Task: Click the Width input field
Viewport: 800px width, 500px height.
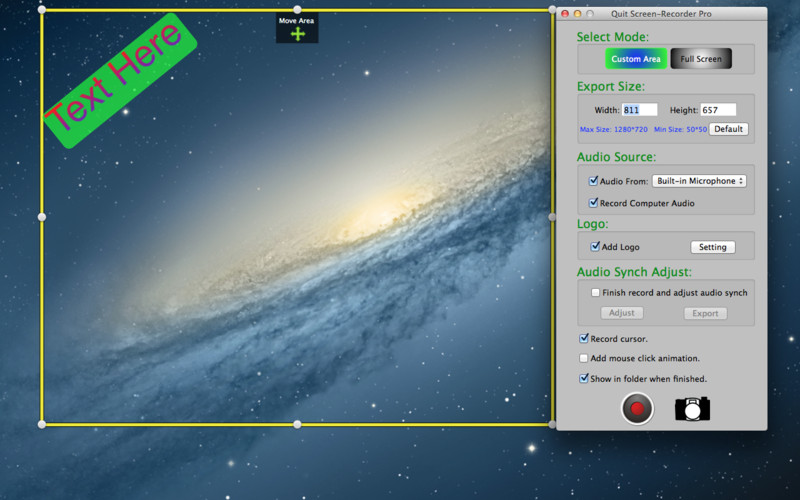Action: [639, 110]
